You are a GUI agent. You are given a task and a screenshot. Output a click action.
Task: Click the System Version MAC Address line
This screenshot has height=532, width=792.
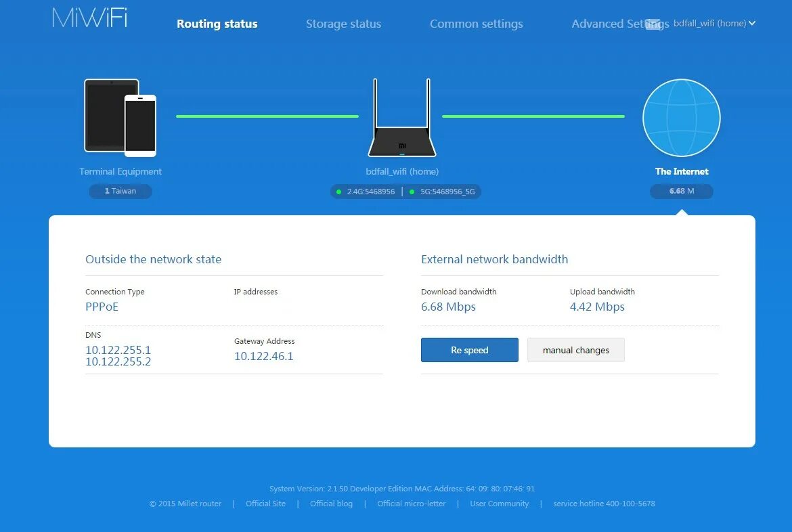(402, 489)
